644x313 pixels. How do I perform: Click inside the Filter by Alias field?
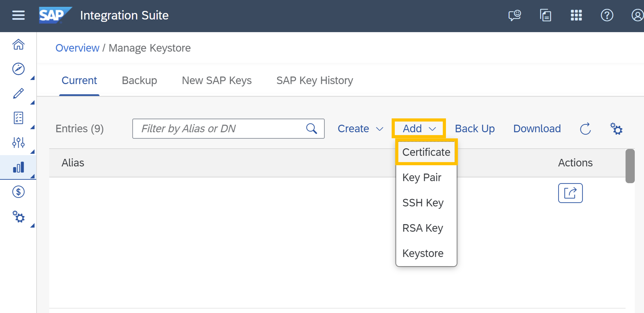(x=220, y=129)
